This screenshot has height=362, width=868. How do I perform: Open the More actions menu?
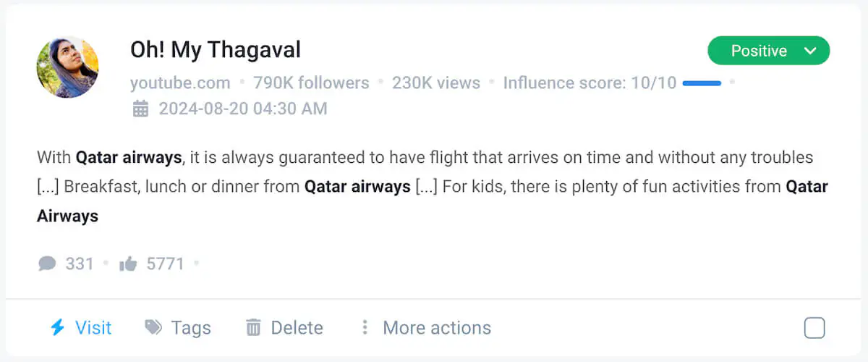pos(436,328)
